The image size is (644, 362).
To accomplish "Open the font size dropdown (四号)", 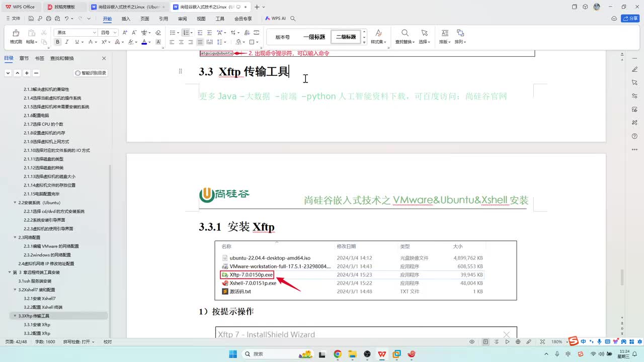I will 115,32.
